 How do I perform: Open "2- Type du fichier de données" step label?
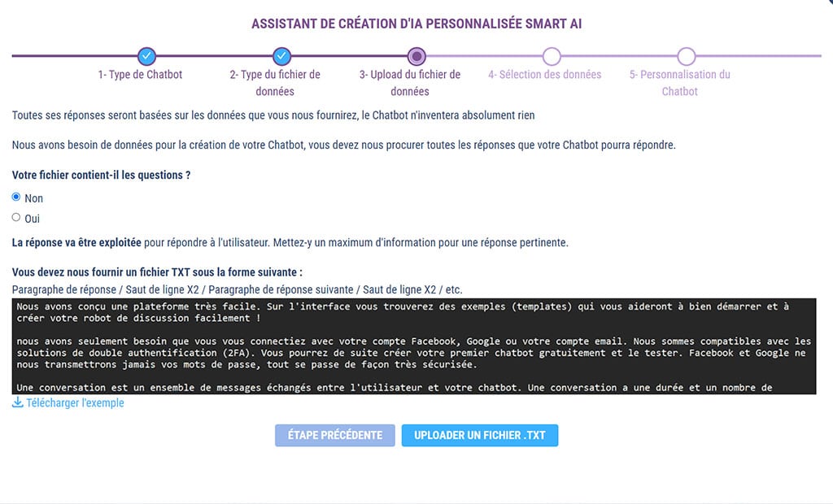[275, 83]
